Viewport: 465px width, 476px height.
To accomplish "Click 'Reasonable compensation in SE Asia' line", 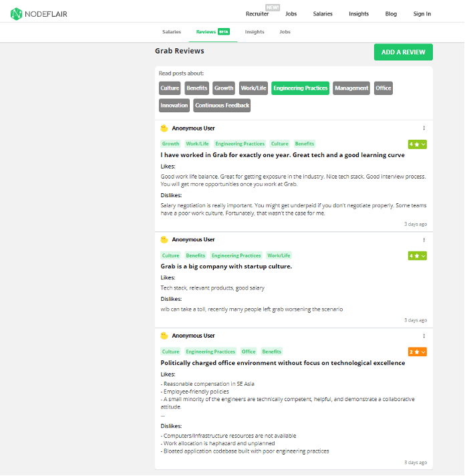I will (208, 384).
